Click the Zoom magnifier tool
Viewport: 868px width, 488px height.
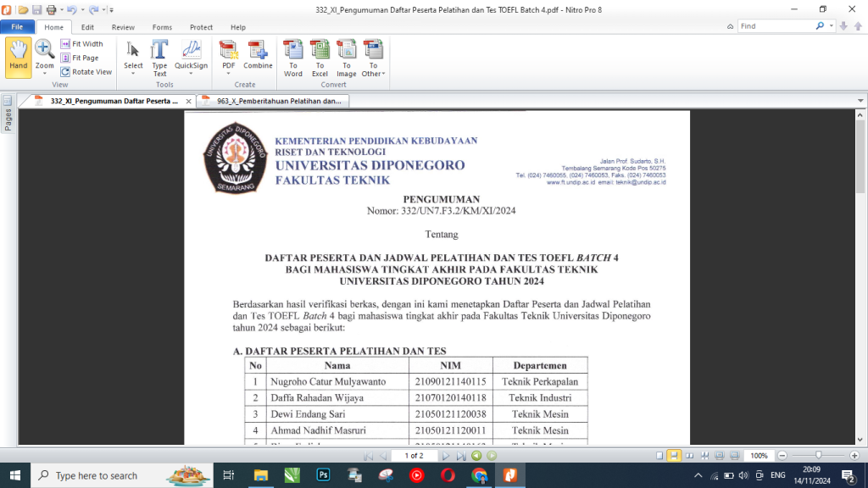(44, 50)
